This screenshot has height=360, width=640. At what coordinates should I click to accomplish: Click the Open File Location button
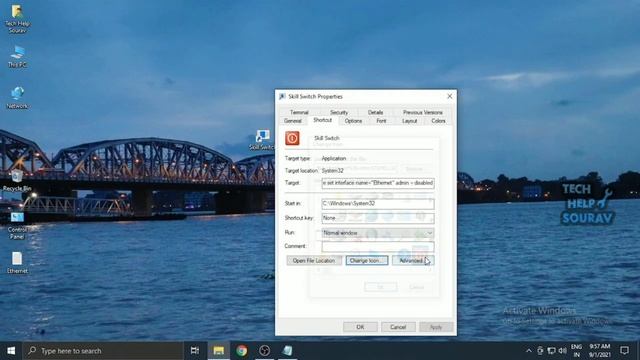[x=314, y=260]
